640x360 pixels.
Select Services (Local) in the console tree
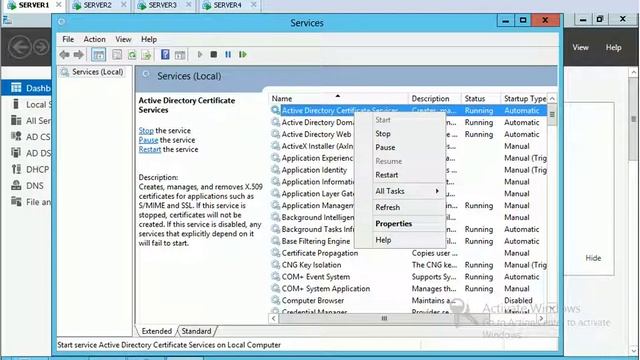point(97,72)
